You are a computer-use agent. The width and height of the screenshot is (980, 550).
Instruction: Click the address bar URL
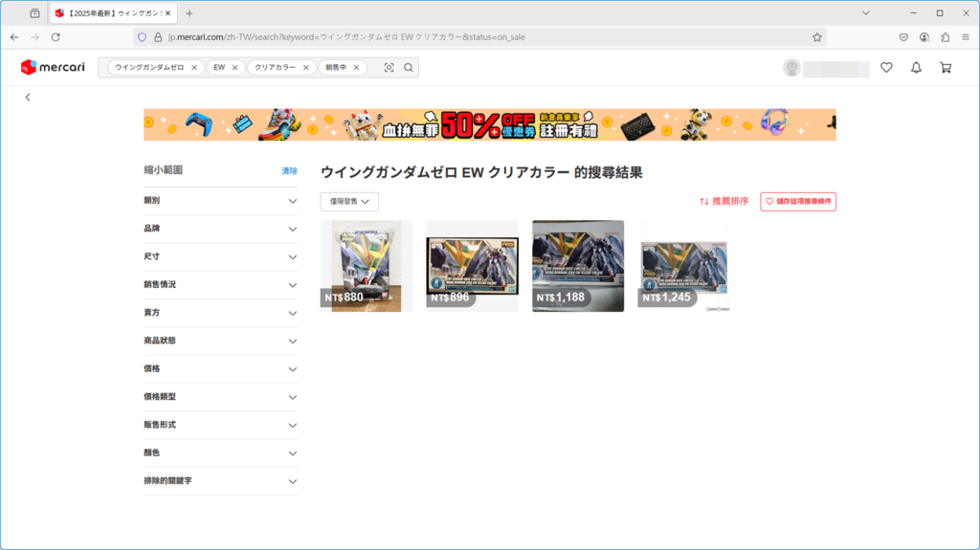[346, 37]
